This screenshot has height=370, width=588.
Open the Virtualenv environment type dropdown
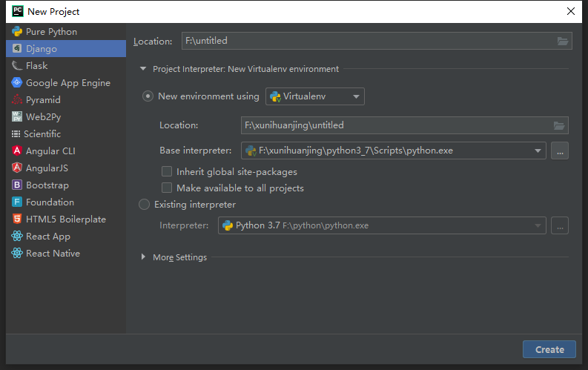[314, 96]
